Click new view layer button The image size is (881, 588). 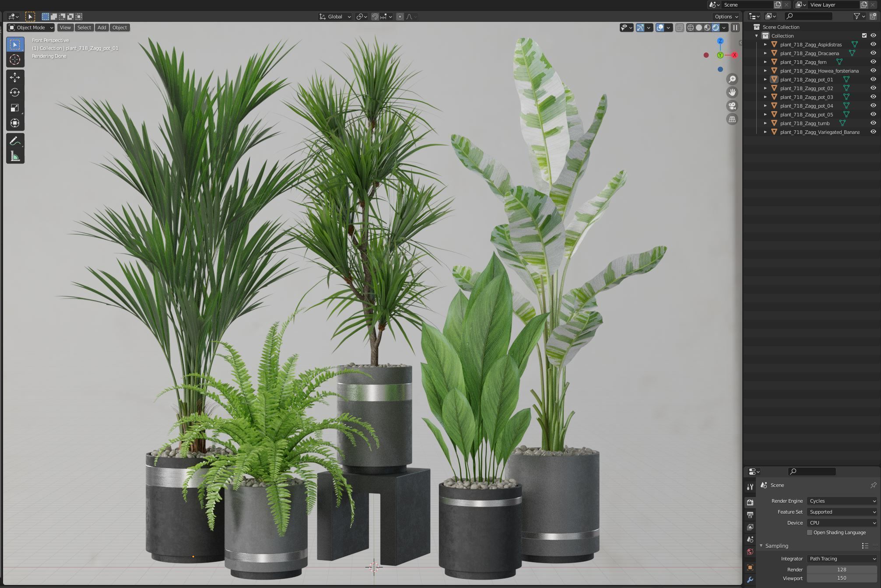click(864, 5)
